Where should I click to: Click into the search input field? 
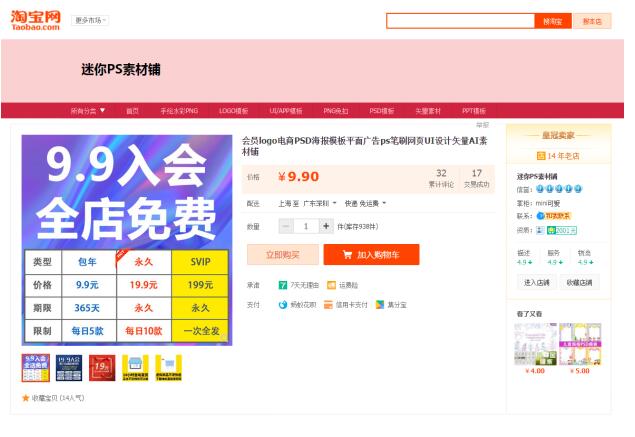pos(460,20)
